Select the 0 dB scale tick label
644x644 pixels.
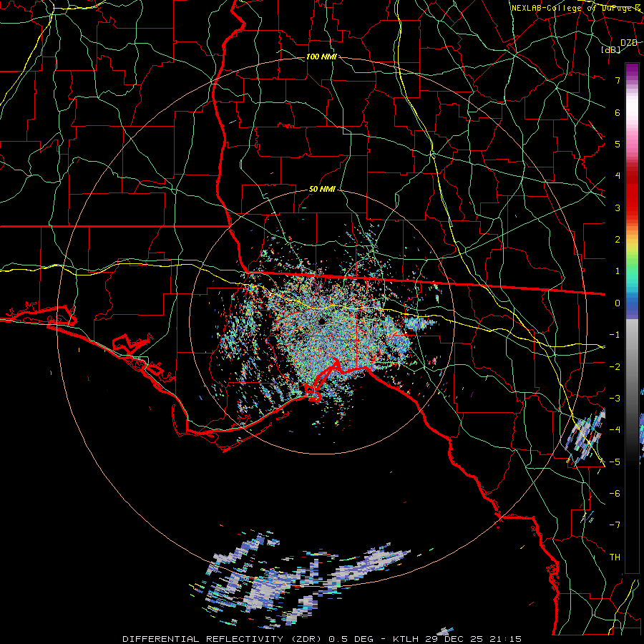click(x=618, y=303)
